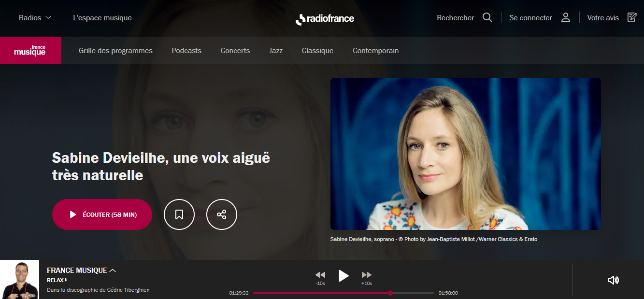This screenshot has height=299, width=644.
Task: Mute the player volume
Action: 613,280
